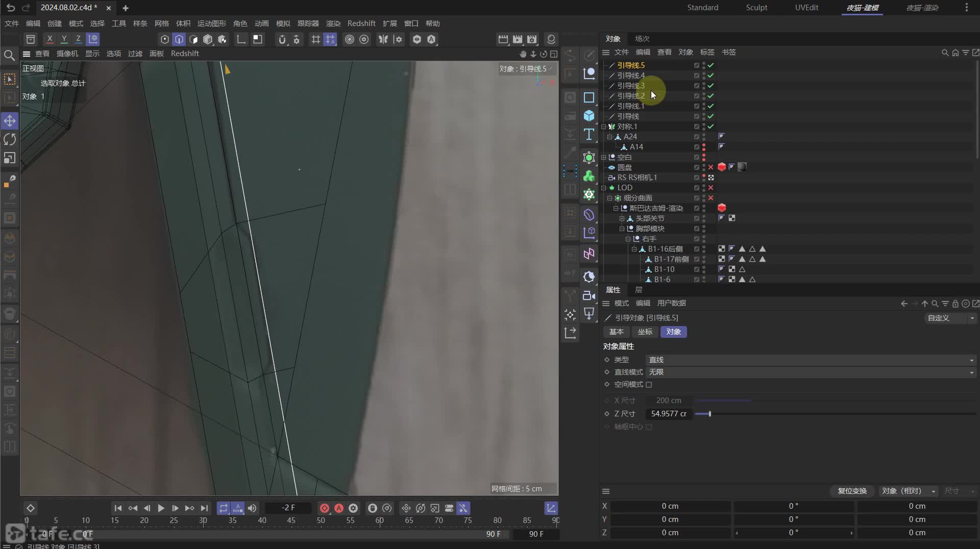Search in the object manager
This screenshot has height=549, width=980.
[x=945, y=53]
